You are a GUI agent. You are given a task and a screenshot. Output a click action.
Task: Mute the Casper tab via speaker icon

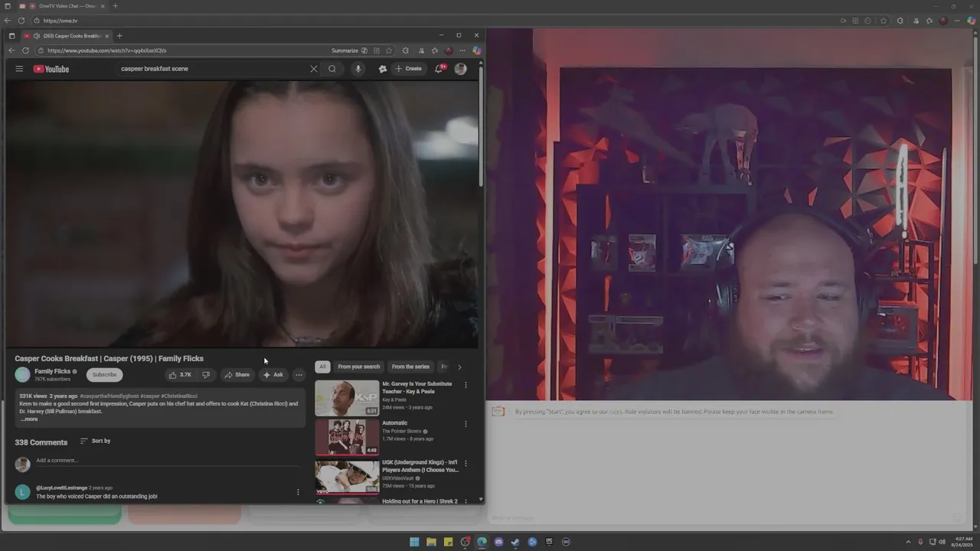(x=37, y=36)
